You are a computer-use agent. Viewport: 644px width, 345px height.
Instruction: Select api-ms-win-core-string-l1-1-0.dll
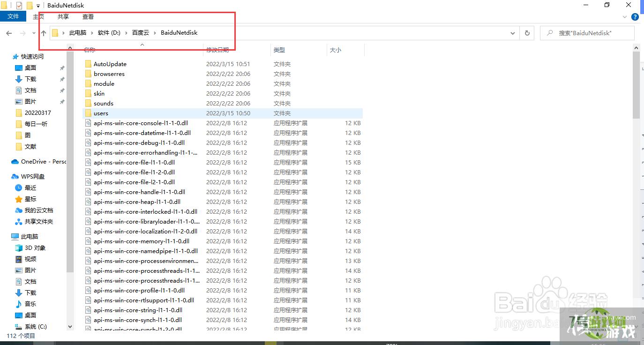tap(138, 310)
